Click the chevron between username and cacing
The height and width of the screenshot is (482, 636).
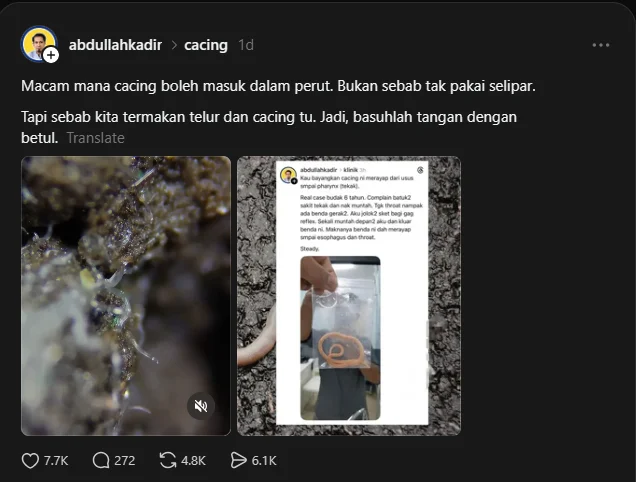(x=174, y=45)
